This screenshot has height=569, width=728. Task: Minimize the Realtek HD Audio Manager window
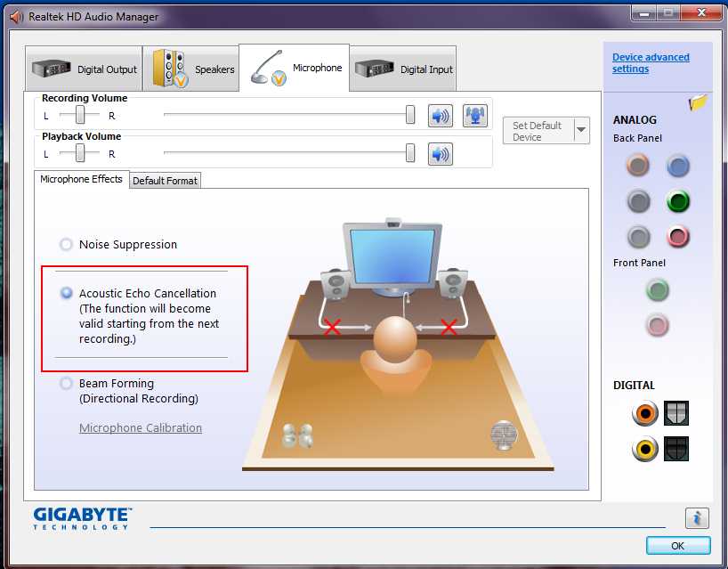643,13
